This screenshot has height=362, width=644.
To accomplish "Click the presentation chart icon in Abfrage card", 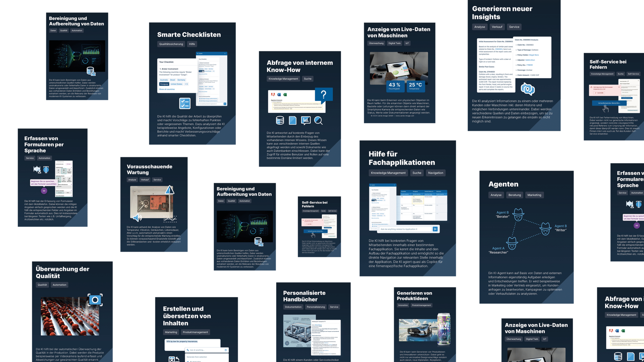I will point(306,121).
